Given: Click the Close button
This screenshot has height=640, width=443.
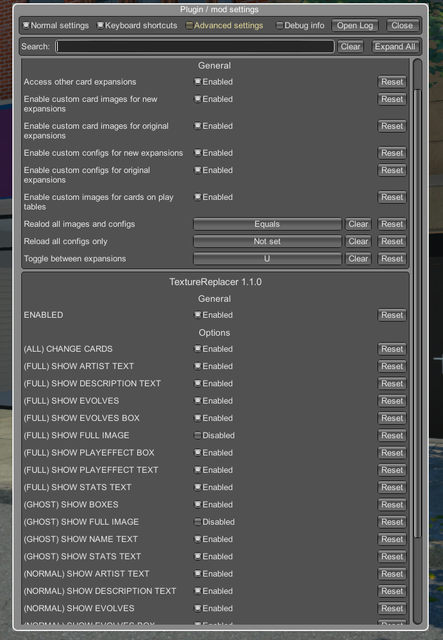Looking at the screenshot, I should pyautogui.click(x=402, y=25).
